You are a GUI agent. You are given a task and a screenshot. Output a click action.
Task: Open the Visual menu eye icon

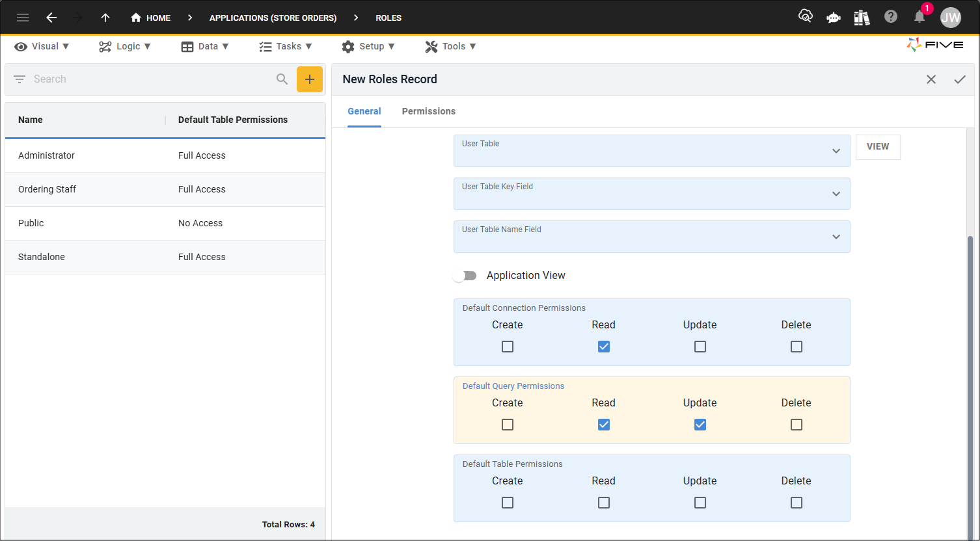click(x=20, y=46)
